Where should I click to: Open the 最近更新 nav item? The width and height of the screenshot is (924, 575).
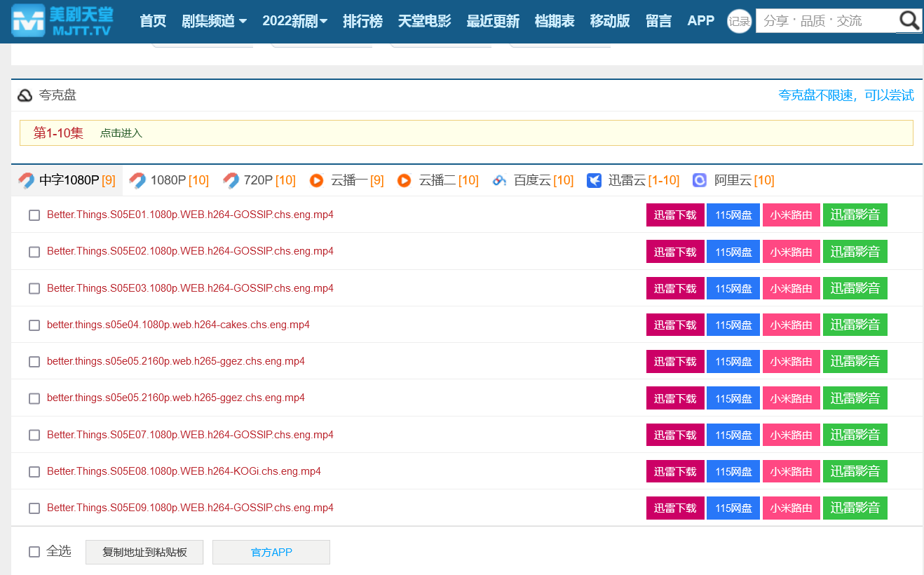(493, 21)
